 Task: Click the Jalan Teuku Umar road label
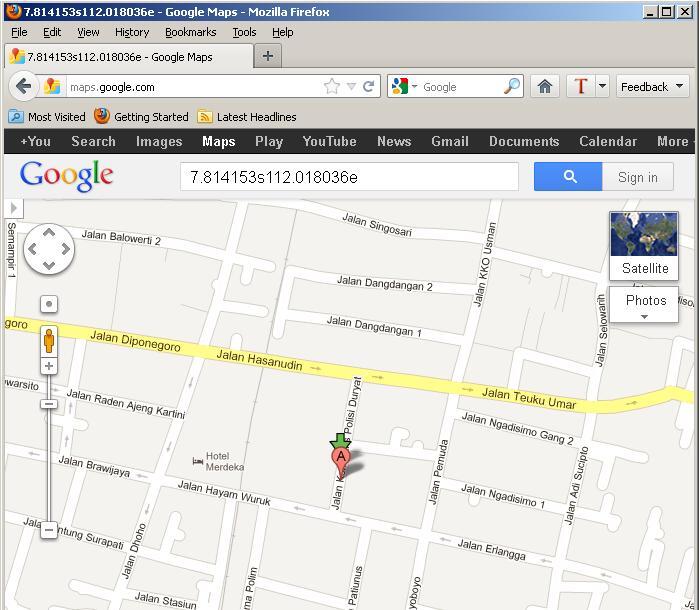(x=529, y=398)
